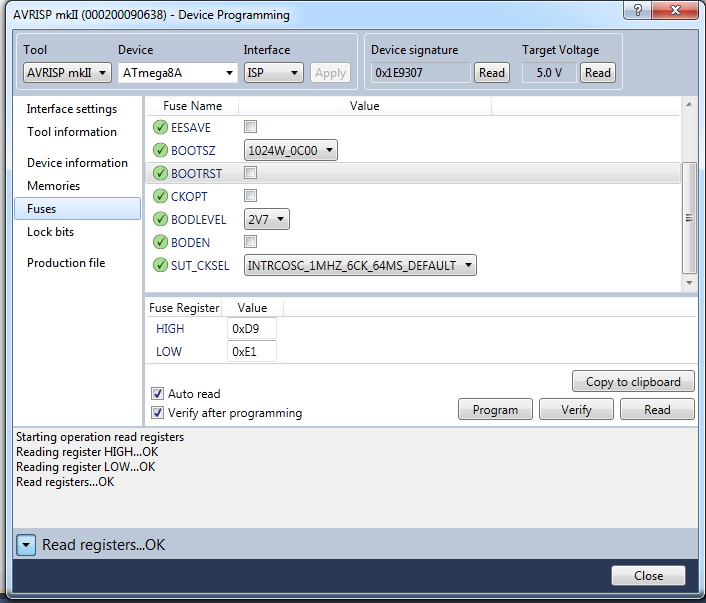Image resolution: width=706 pixels, height=603 pixels.
Task: Click the green status icon beside CKOPT
Action: pos(160,196)
